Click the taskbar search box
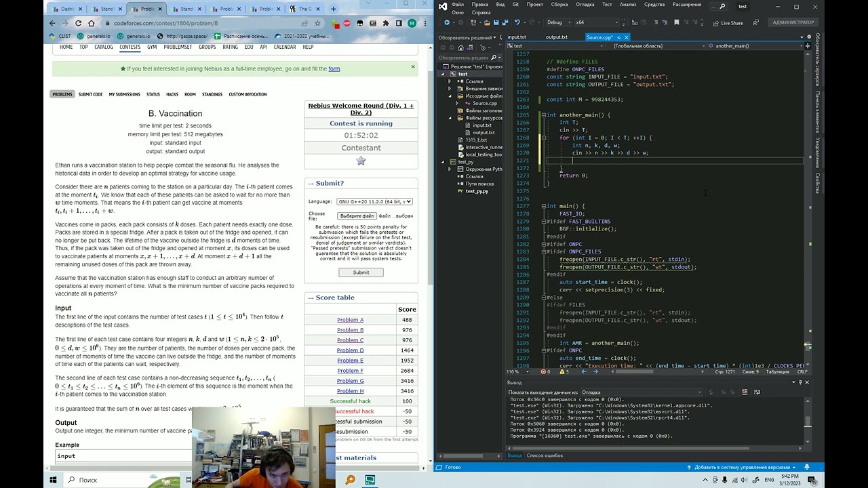Screen dimensions: 868x488 (122, 480)
